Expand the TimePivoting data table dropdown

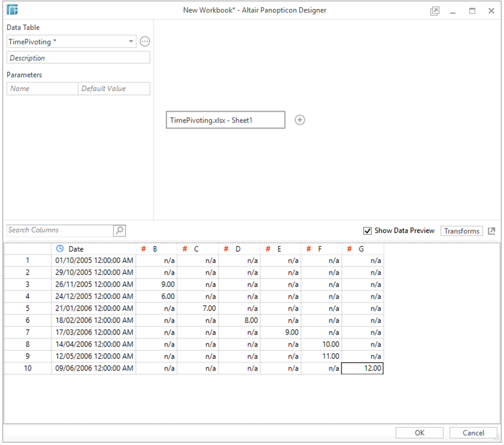(131, 41)
